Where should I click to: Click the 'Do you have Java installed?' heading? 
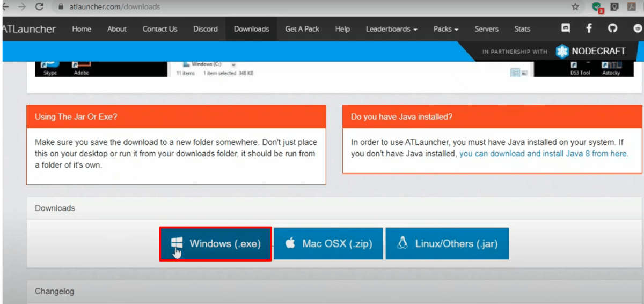401,117
